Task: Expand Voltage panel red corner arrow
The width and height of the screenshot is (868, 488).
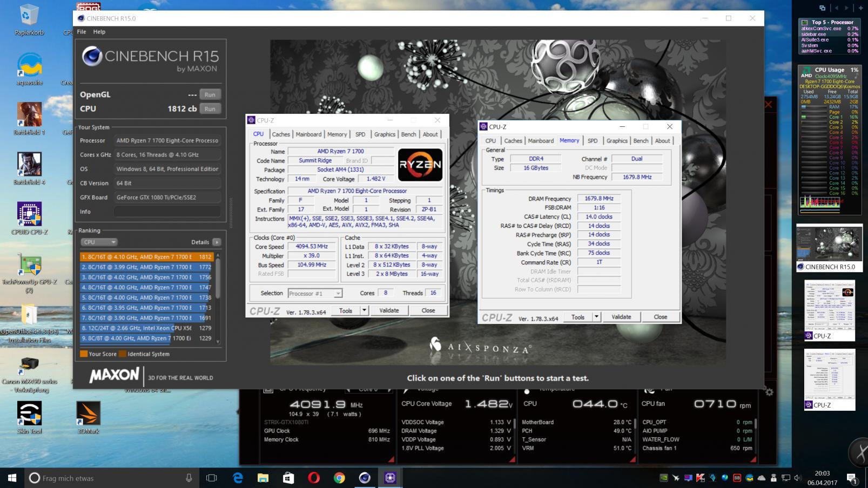Action: coord(512,459)
